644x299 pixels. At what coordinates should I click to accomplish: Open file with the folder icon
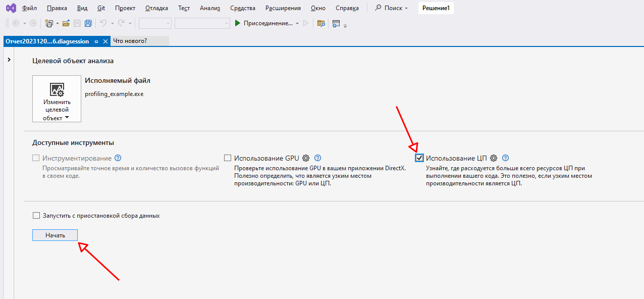coord(66,23)
